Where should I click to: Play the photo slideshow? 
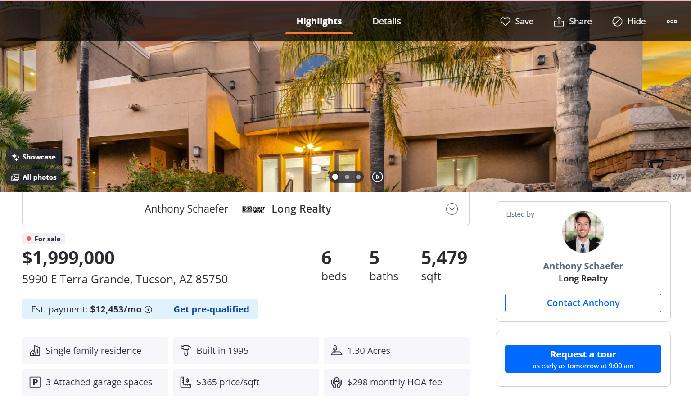[x=377, y=177]
